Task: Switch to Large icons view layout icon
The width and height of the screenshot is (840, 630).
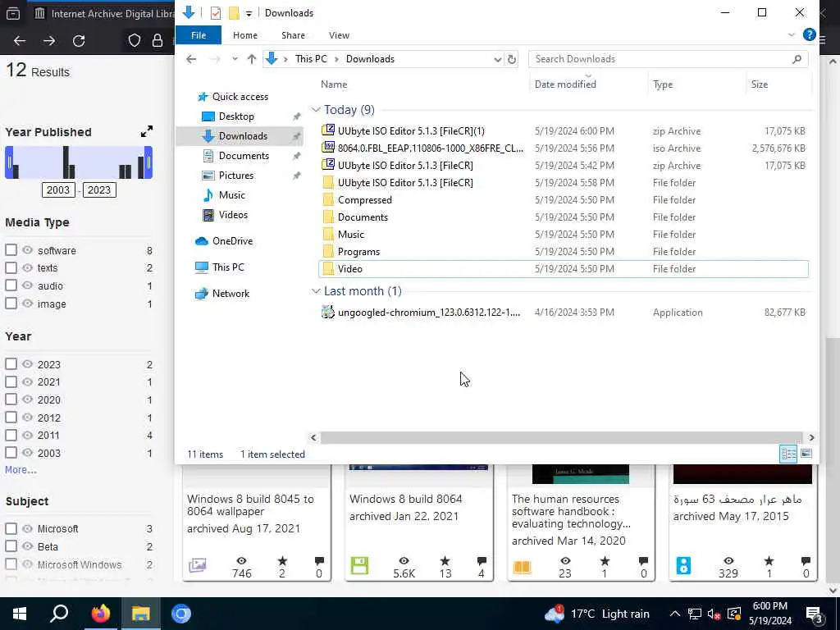Action: [x=806, y=454]
